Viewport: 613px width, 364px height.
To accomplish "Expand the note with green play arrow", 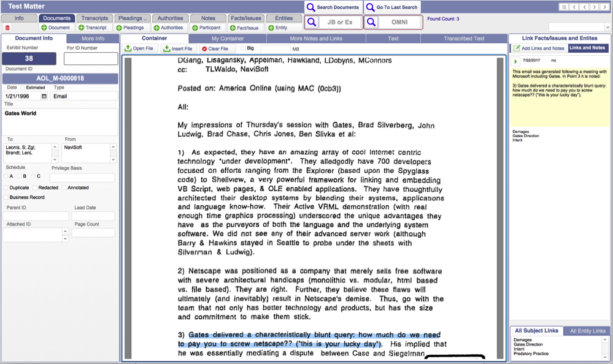I will tap(515, 61).
